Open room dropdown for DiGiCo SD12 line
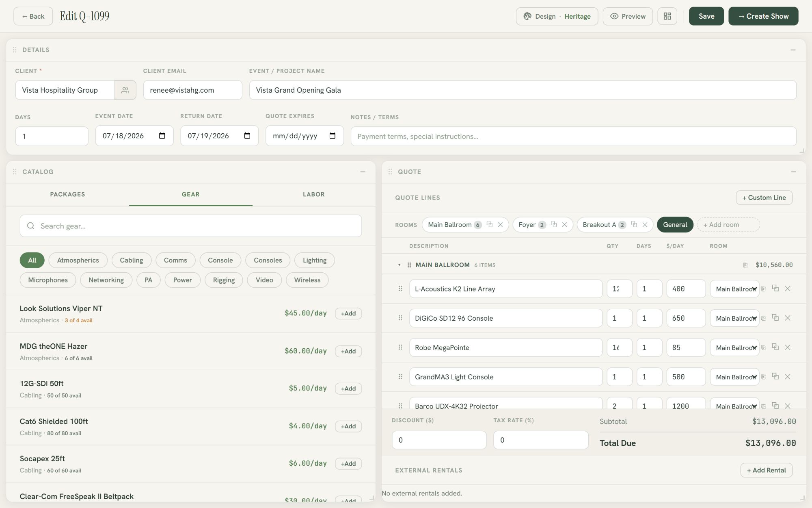Image resolution: width=812 pixels, height=508 pixels. tap(734, 318)
